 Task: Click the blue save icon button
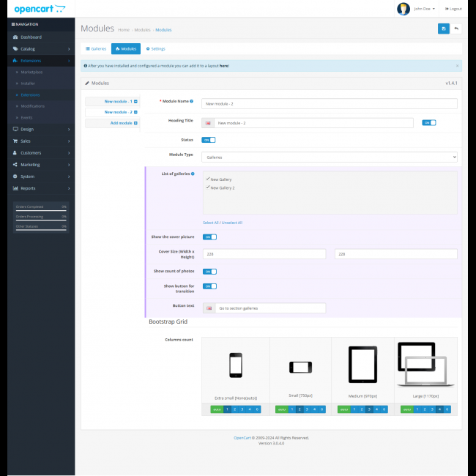click(443, 29)
